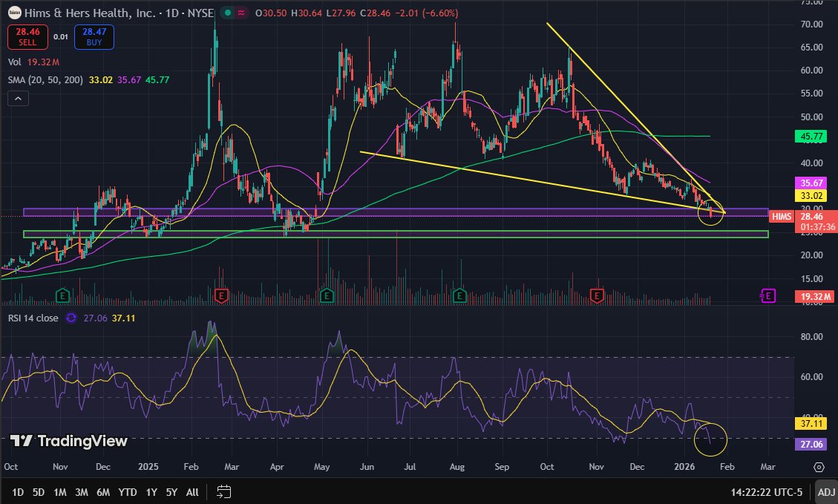Switch to the YTD time range
Screen dimensions: 838x504
(127, 491)
